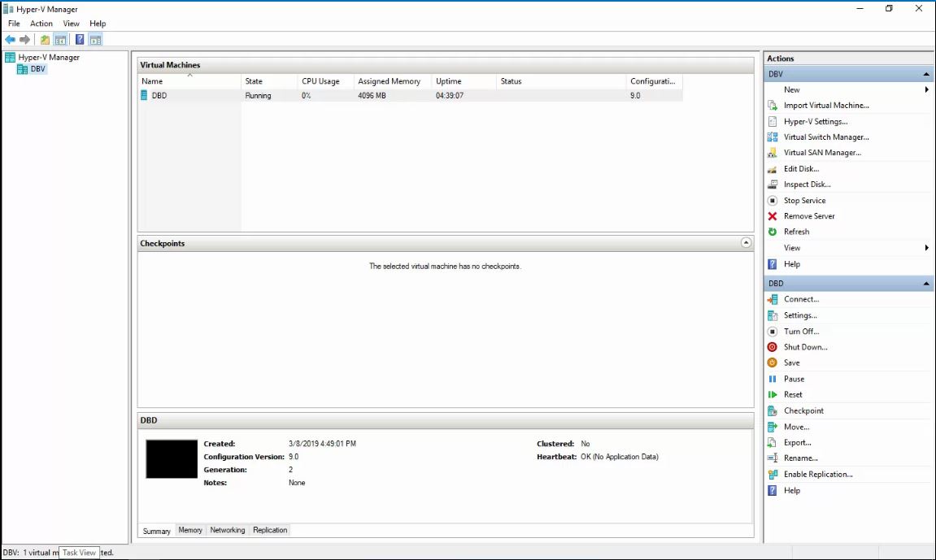936x560 pixels.
Task: Click the Running state cell for DBD
Action: pos(258,95)
